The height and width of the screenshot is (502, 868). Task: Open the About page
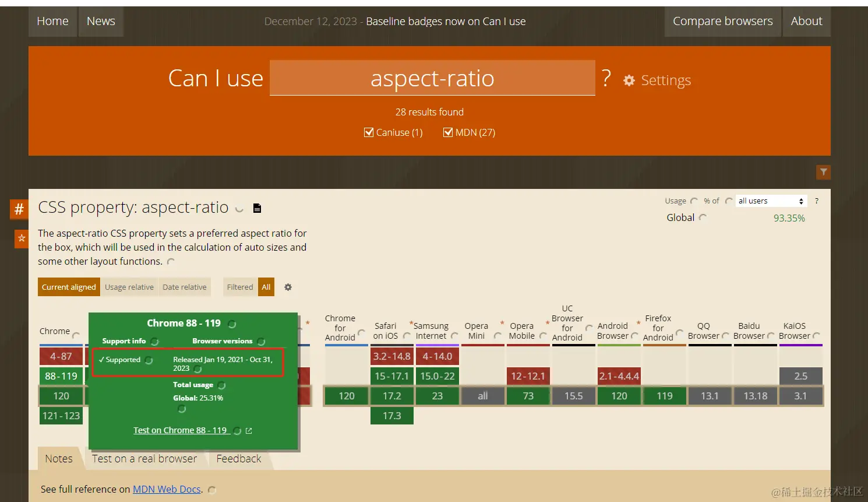pyautogui.click(x=807, y=22)
